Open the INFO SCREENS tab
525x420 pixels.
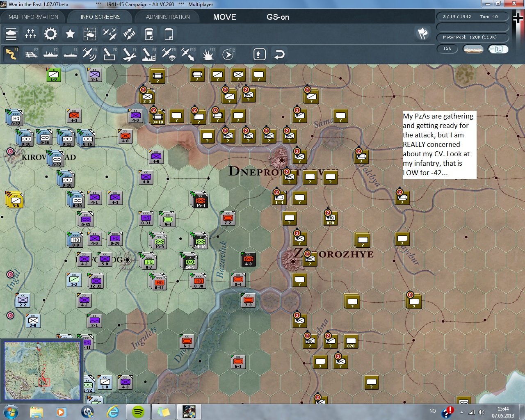100,17
